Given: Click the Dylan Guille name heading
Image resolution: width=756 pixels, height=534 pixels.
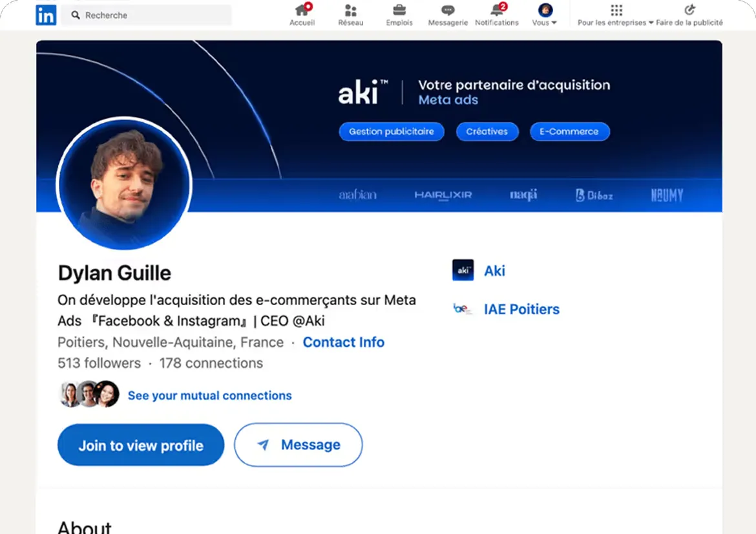Looking at the screenshot, I should click(114, 273).
